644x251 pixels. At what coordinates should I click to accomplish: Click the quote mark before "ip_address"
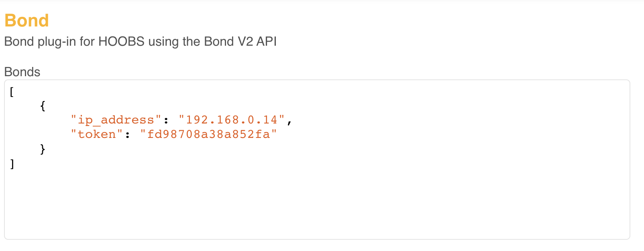pyautogui.click(x=73, y=119)
